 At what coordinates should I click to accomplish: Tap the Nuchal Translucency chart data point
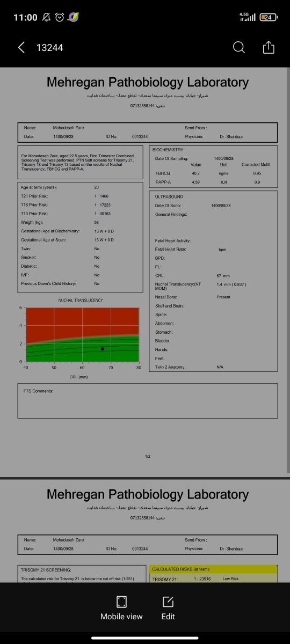click(x=103, y=349)
